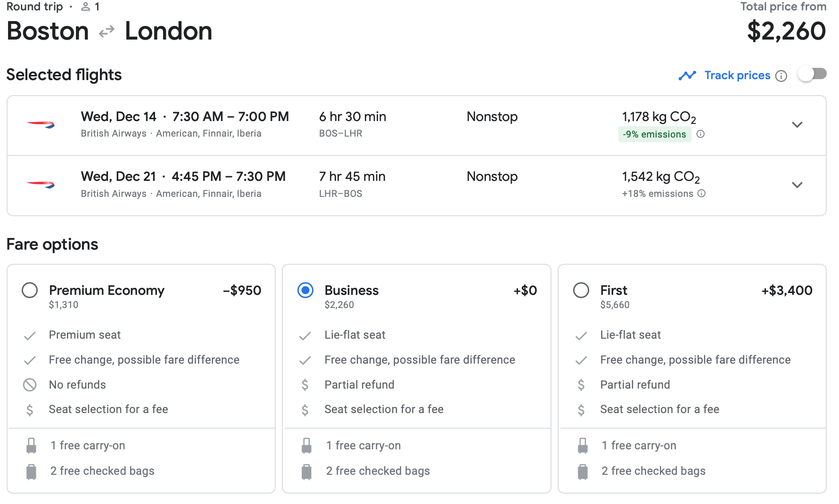This screenshot has width=839, height=504.
Task: Select the Premium Economy fare radio button
Action: [x=30, y=290]
